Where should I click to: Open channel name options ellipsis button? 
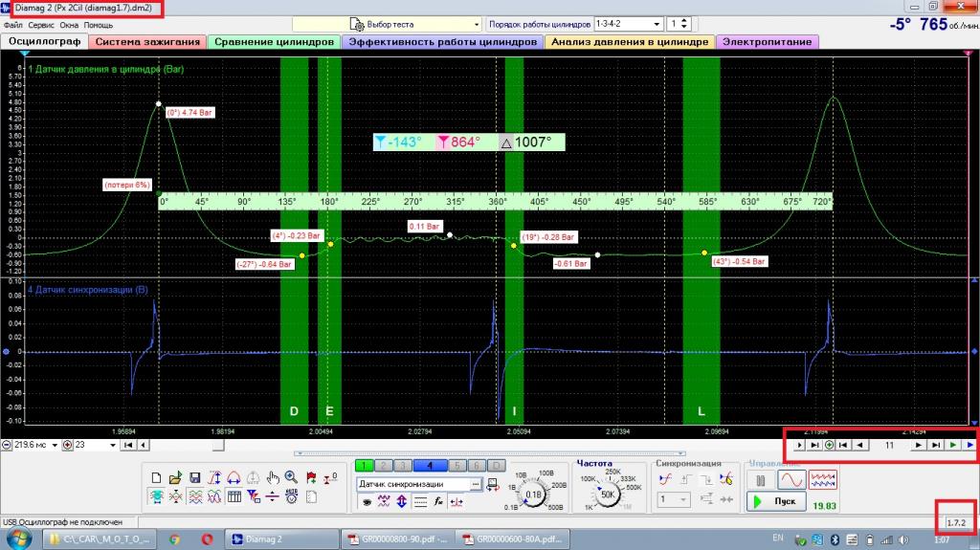tap(476, 484)
